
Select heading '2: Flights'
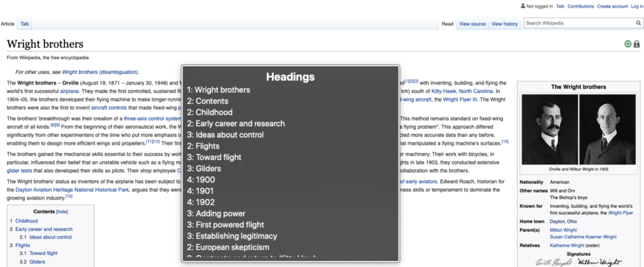click(x=203, y=146)
